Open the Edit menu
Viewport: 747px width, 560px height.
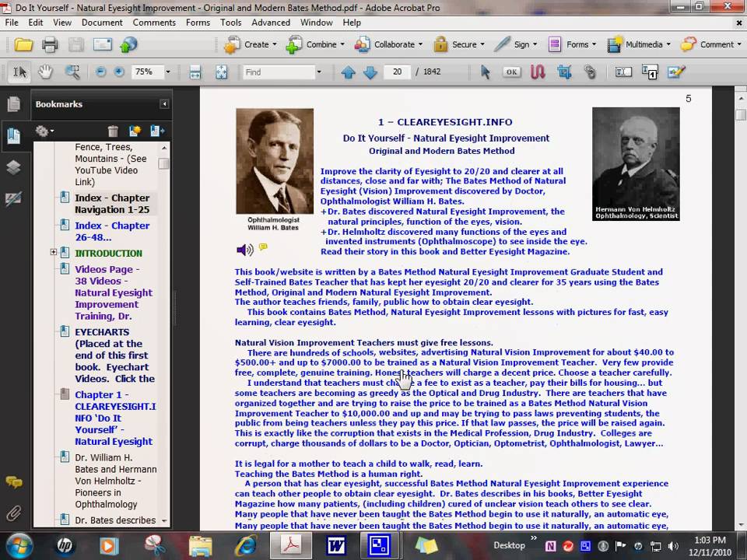(x=36, y=23)
